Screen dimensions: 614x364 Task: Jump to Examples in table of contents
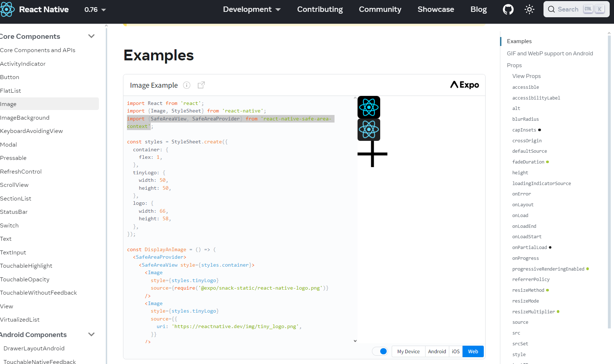(x=519, y=41)
